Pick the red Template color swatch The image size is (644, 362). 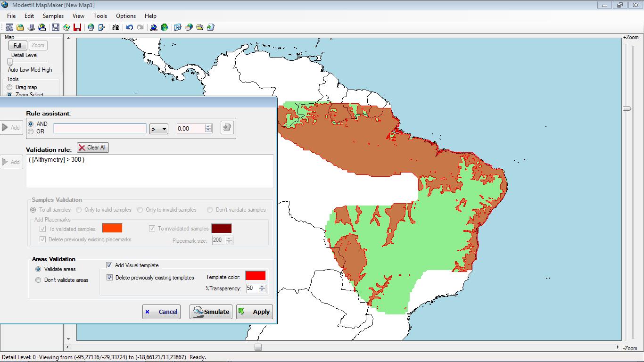tap(256, 276)
